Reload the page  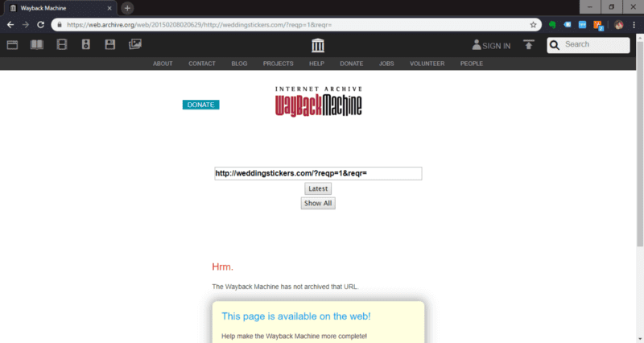click(41, 25)
